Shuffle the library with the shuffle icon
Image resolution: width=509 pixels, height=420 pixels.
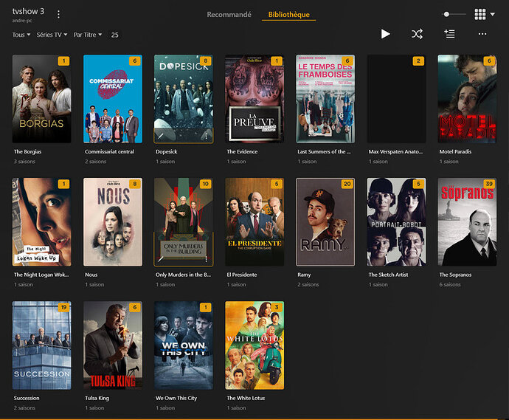pos(417,34)
